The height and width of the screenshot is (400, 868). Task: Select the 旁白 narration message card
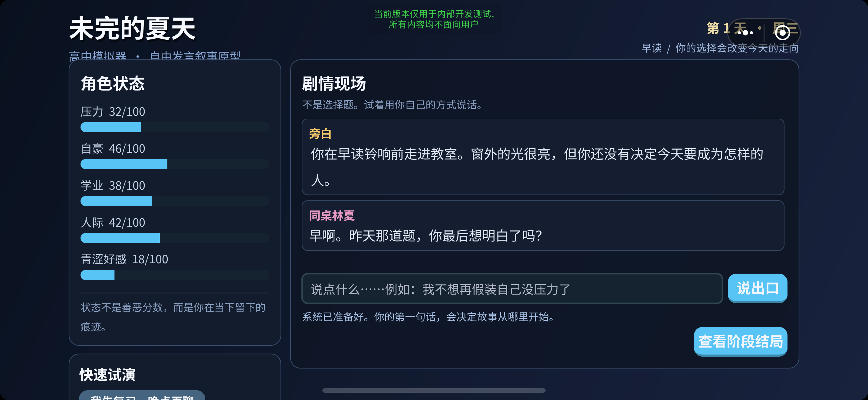point(543,157)
